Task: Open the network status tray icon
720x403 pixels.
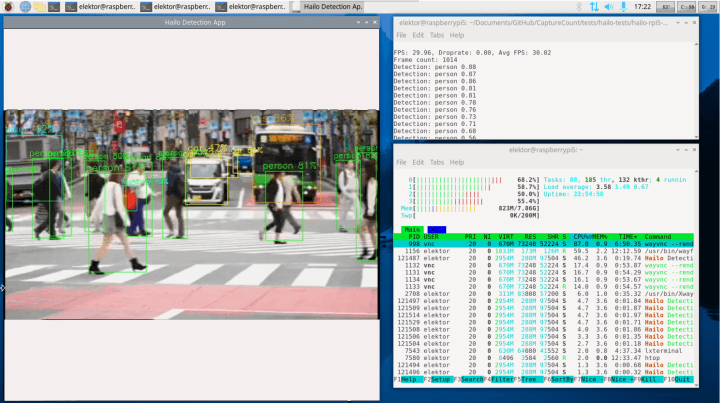Action: [594, 7]
